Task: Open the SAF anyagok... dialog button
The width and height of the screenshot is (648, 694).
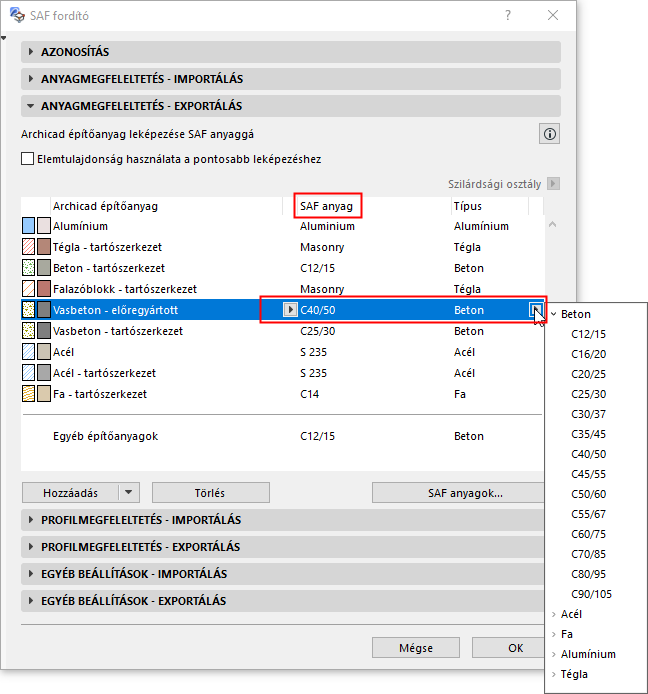Action: [458, 493]
